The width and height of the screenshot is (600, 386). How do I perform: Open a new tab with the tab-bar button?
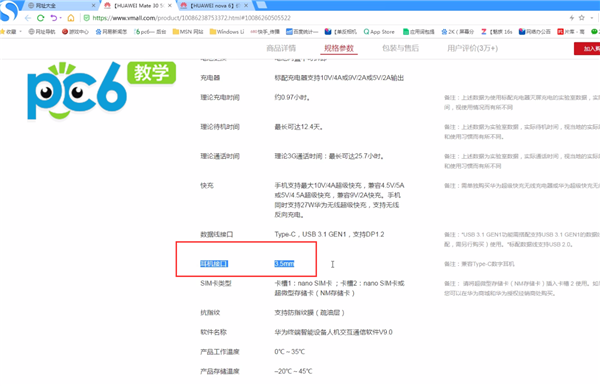tap(262, 5)
